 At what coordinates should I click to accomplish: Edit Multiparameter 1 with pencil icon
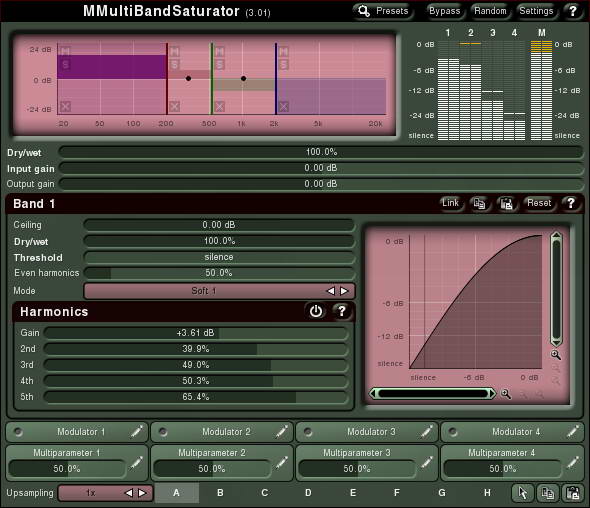point(137,463)
